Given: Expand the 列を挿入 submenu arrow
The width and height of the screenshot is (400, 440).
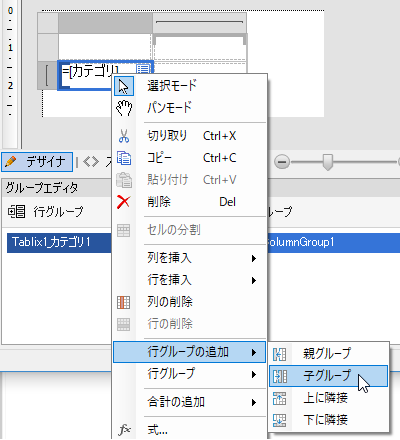Looking at the screenshot, I should click(254, 258).
